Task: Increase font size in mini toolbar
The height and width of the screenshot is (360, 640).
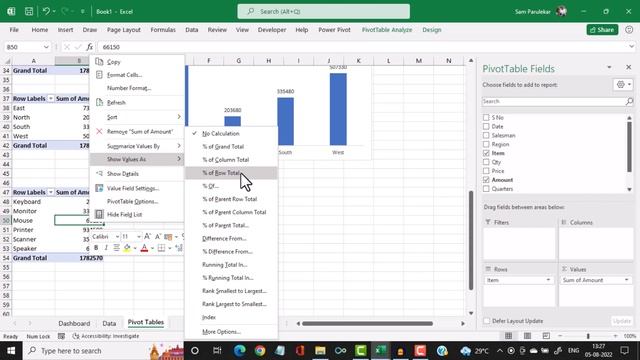Action: point(147,236)
